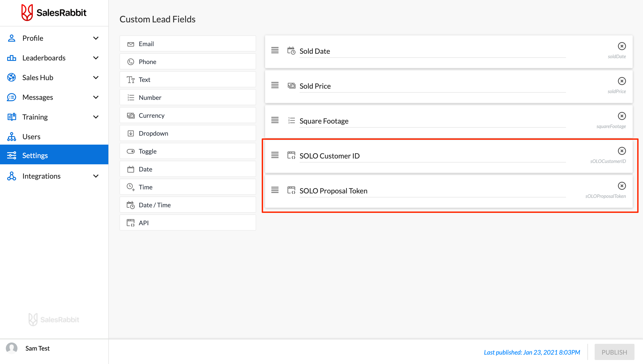Click the Leaderboards podium icon
643x364 pixels.
tap(11, 58)
